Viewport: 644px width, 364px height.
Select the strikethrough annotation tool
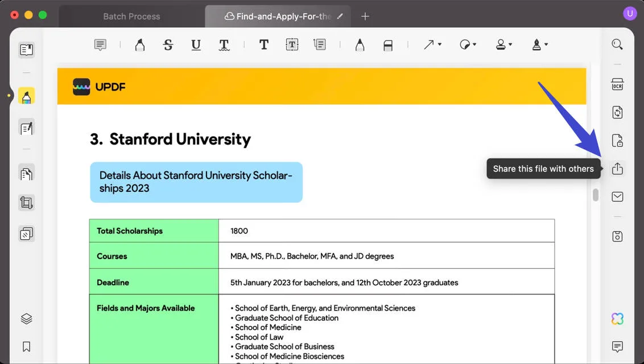click(168, 45)
